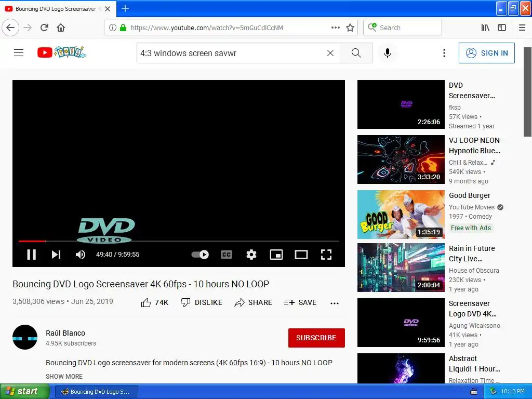The width and height of the screenshot is (532, 399).
Task: Expand description with SHOW MORE
Action: [64, 377]
